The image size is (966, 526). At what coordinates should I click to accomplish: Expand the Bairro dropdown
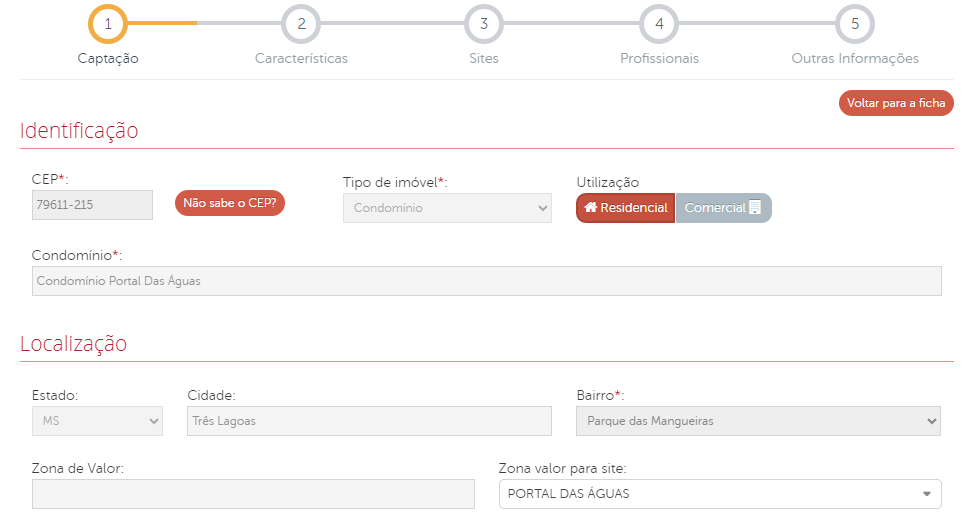pyautogui.click(x=758, y=421)
